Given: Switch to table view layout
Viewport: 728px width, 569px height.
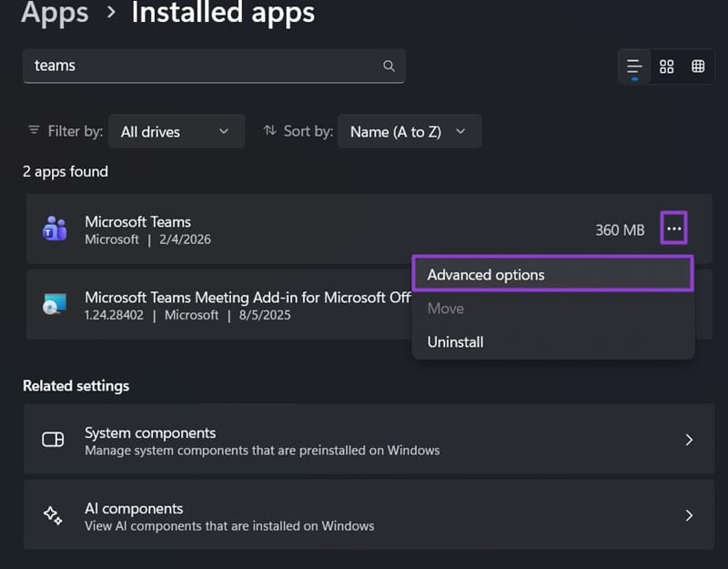Looking at the screenshot, I should coord(698,66).
